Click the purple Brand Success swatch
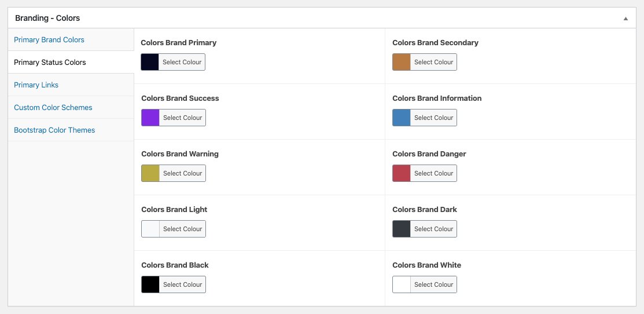644x314 pixels. pos(150,118)
